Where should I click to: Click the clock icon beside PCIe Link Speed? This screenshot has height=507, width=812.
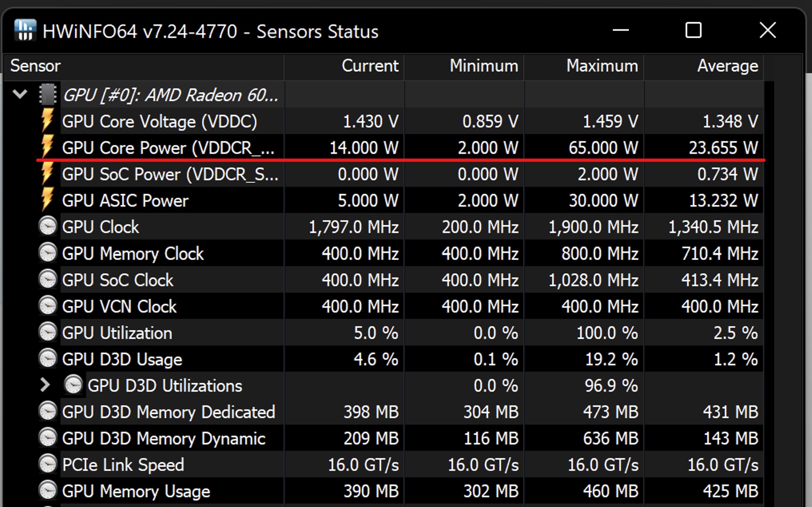coord(47,464)
